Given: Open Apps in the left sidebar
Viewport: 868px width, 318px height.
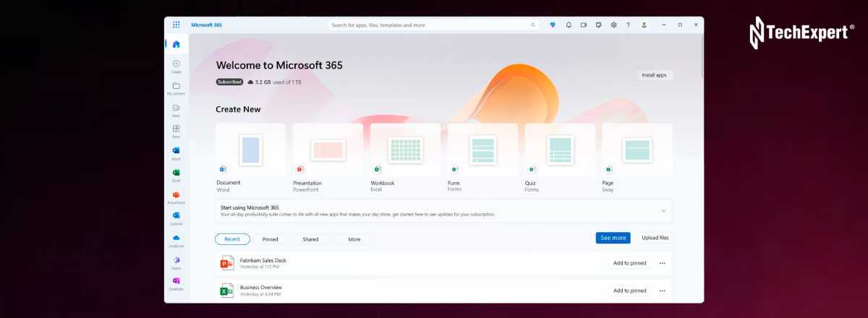Looking at the screenshot, I should point(176,131).
